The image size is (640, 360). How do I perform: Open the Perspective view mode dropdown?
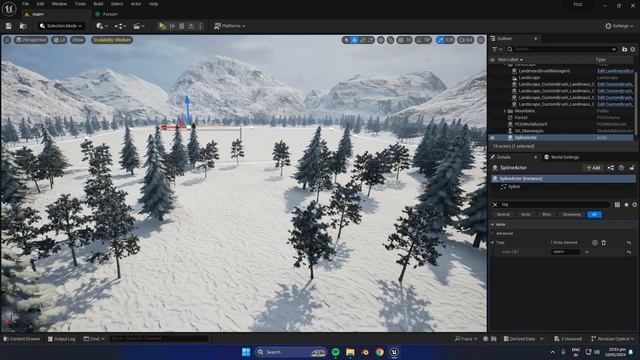[x=31, y=40]
